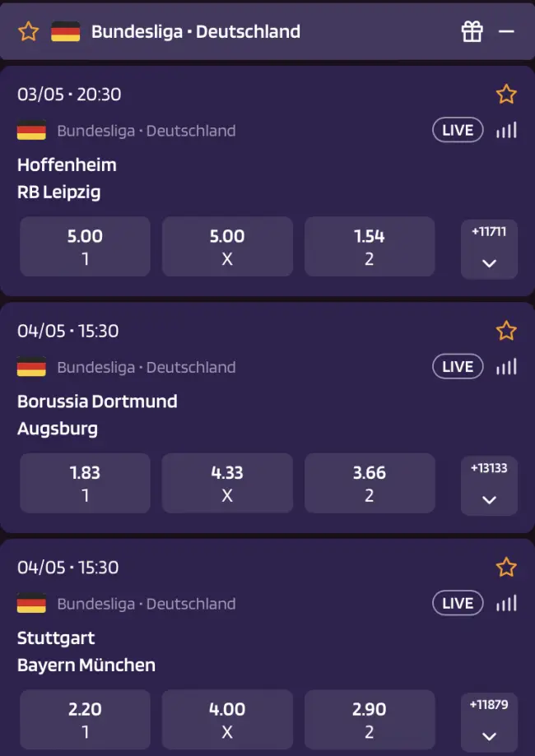The width and height of the screenshot is (535, 756).
Task: Open statistics bars icon for Stuttgart match
Action: point(506,604)
